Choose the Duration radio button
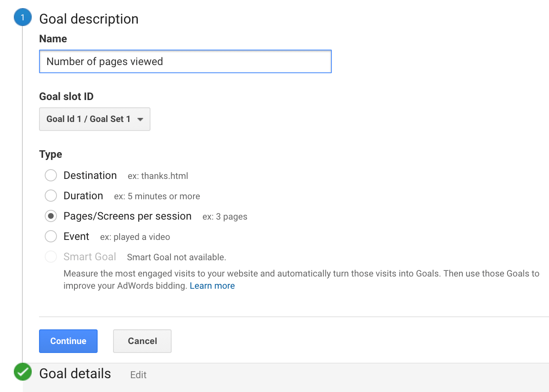Image resolution: width=549 pixels, height=392 pixels. (x=51, y=196)
